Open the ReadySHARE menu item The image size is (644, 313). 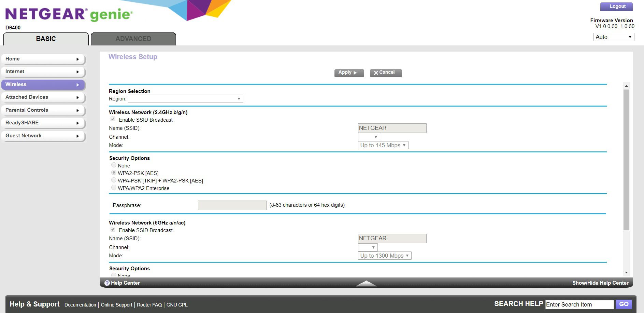tap(43, 123)
